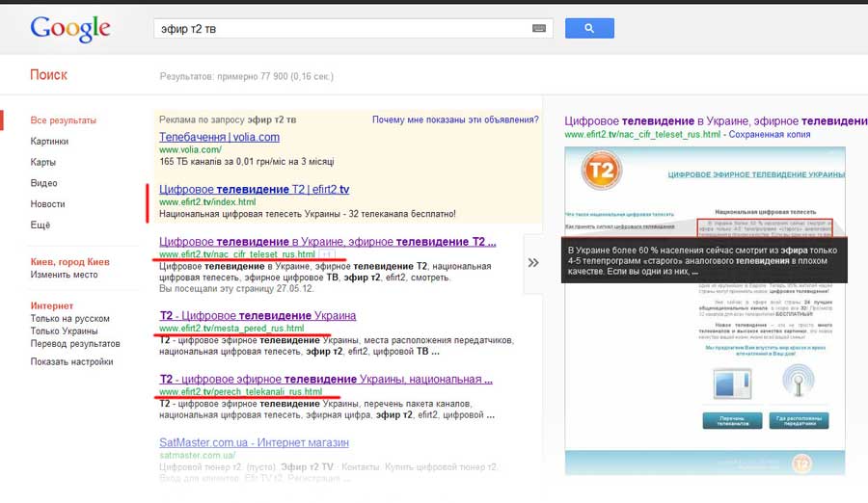Image resolution: width=868 pixels, height=503 pixels.
Task: Open the 'Телебачення | volia.com' ad
Action: [219, 137]
